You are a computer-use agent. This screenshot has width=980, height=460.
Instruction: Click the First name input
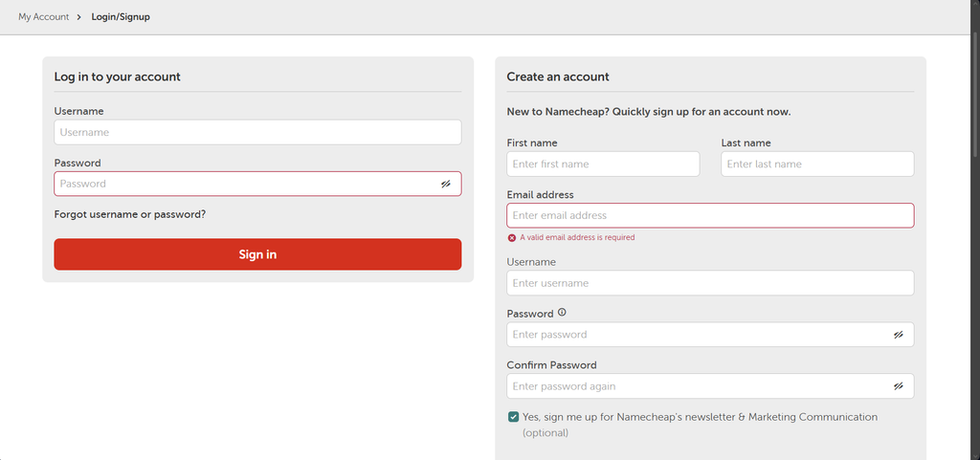click(x=603, y=164)
